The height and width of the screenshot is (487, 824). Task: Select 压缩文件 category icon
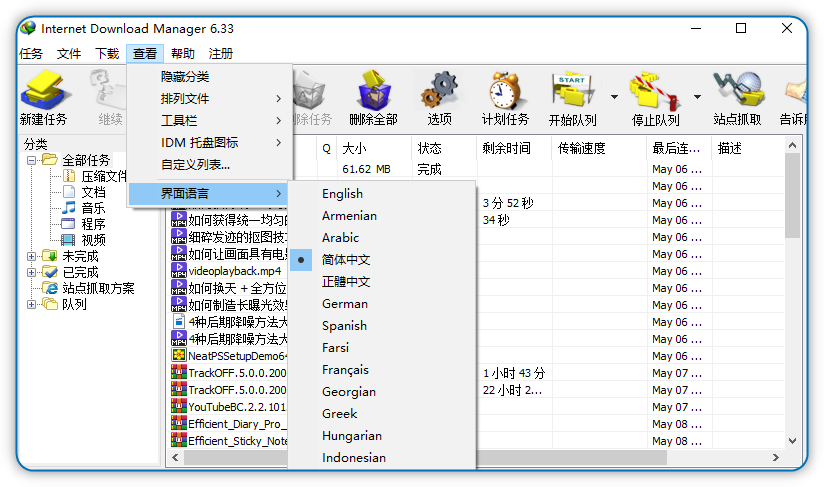(x=69, y=175)
